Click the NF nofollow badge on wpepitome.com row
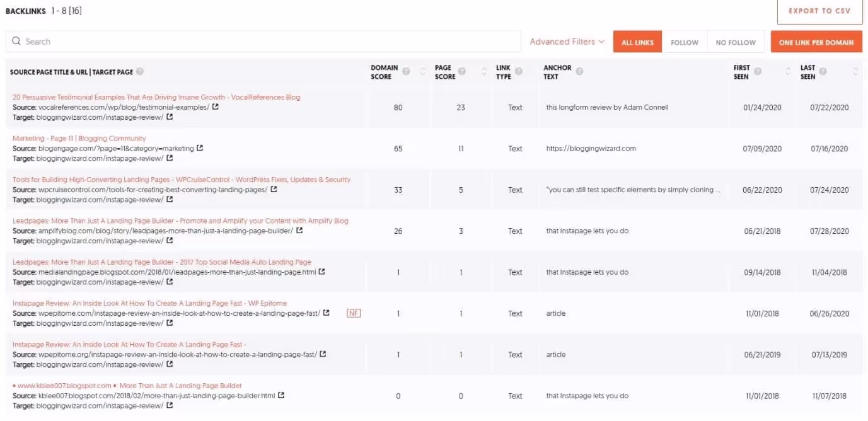Viewport: 868px width, 421px height. (x=354, y=313)
